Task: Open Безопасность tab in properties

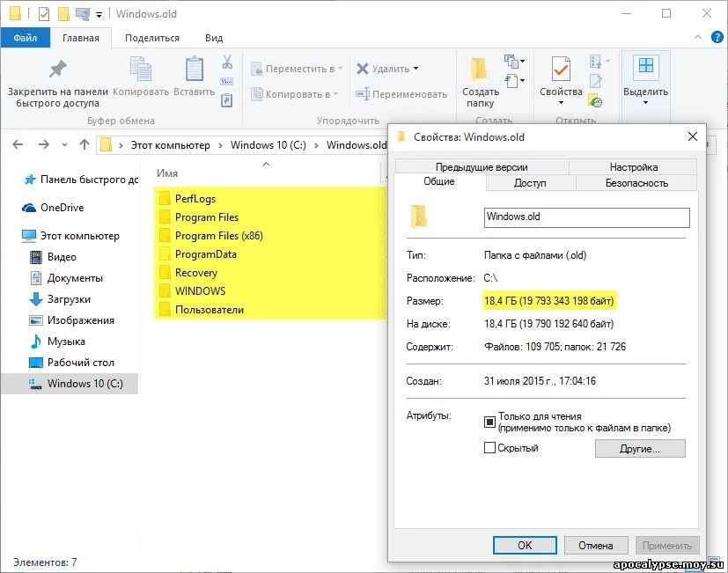Action: click(636, 183)
